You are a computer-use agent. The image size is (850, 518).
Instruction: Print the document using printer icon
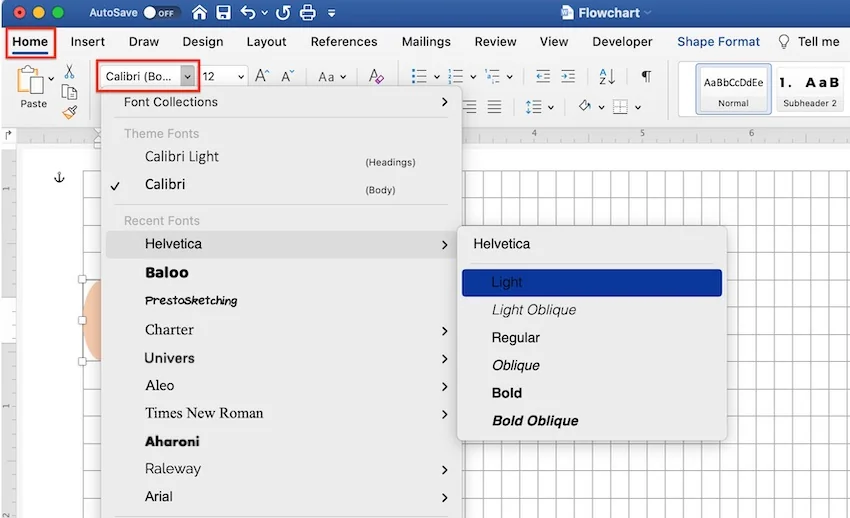(308, 12)
